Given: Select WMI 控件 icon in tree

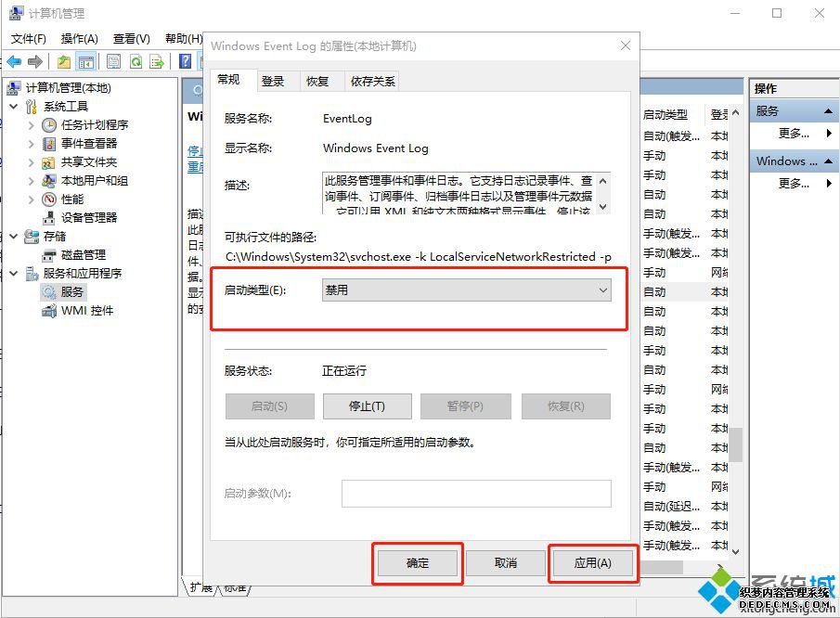Looking at the screenshot, I should click(x=49, y=311).
